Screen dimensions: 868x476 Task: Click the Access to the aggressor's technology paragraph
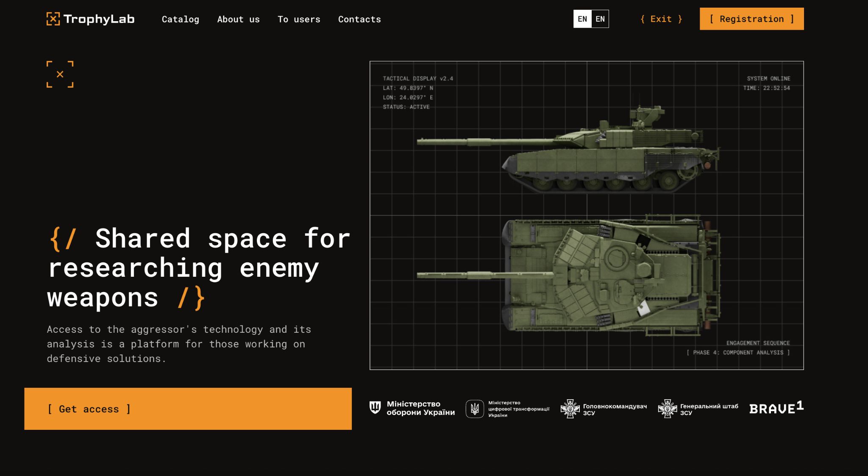(179, 344)
